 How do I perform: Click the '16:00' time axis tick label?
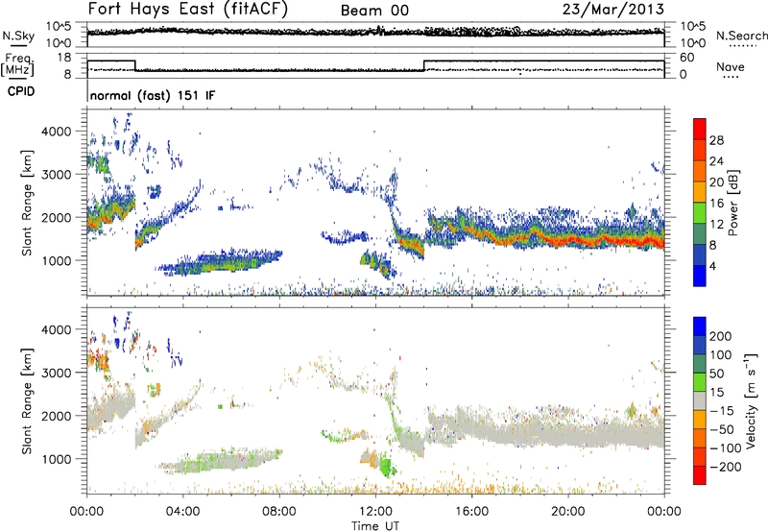tap(471, 512)
